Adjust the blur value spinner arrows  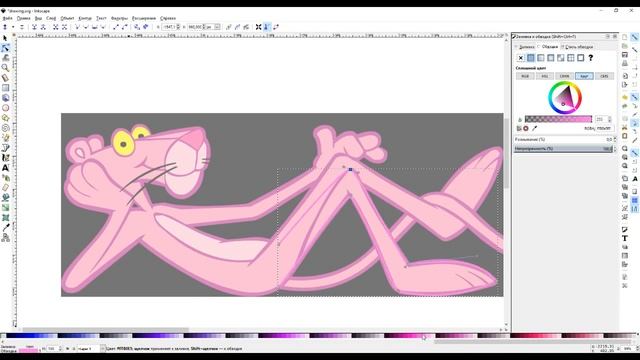point(615,140)
